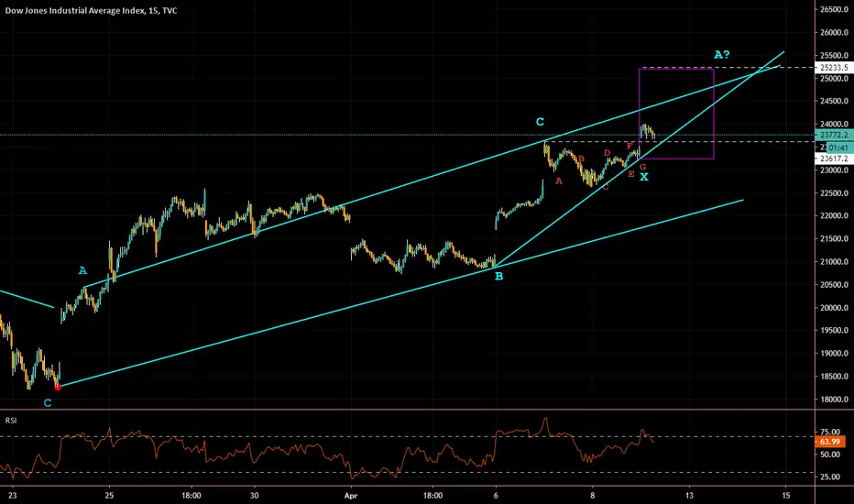Click the red dot marker at the chart low
The width and height of the screenshot is (854, 504).
(58, 387)
